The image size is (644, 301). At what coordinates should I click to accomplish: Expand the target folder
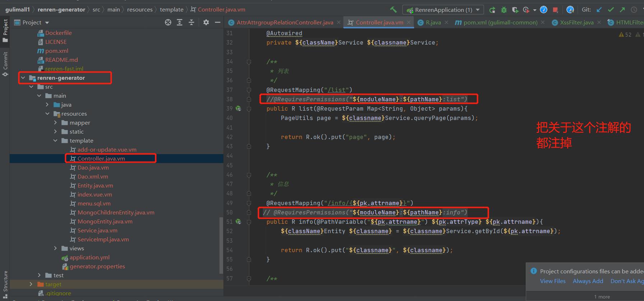[31, 284]
